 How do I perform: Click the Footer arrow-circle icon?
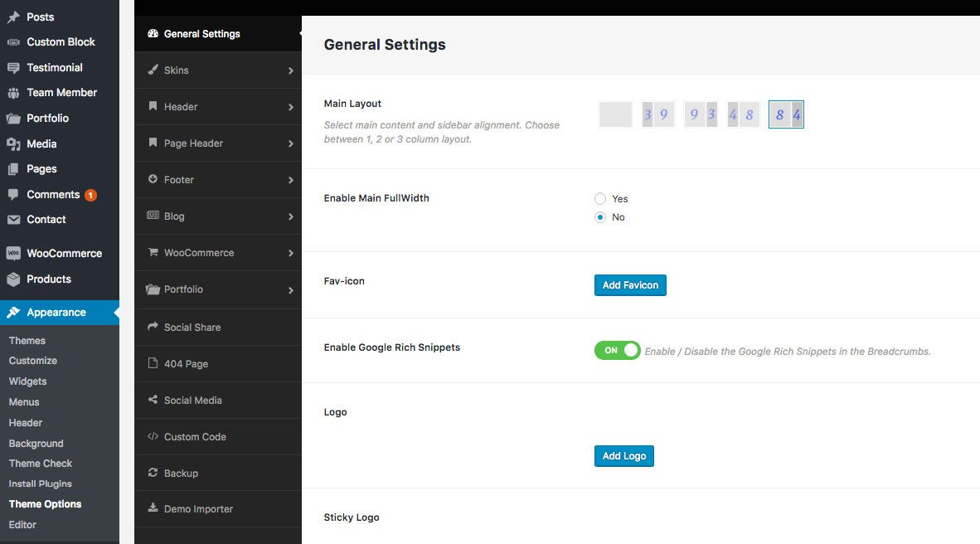(x=153, y=180)
